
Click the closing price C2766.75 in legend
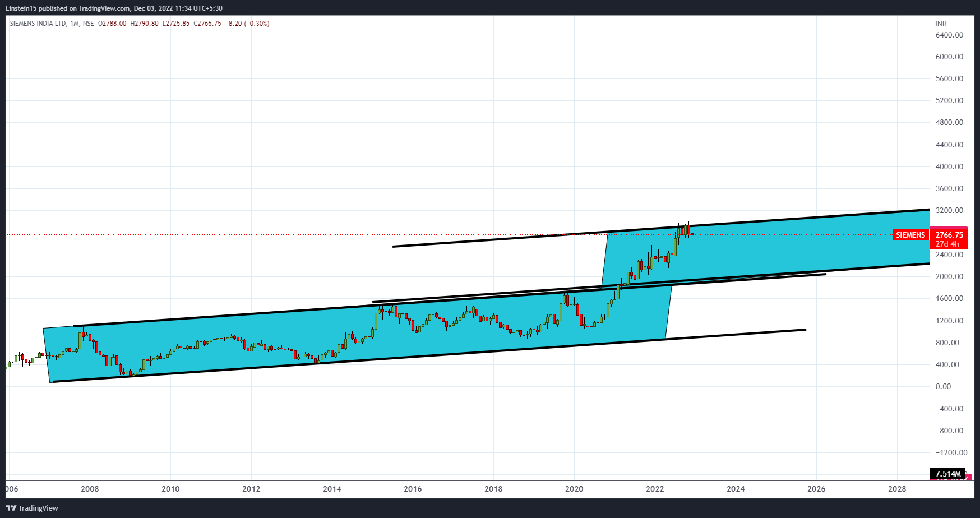click(x=207, y=24)
